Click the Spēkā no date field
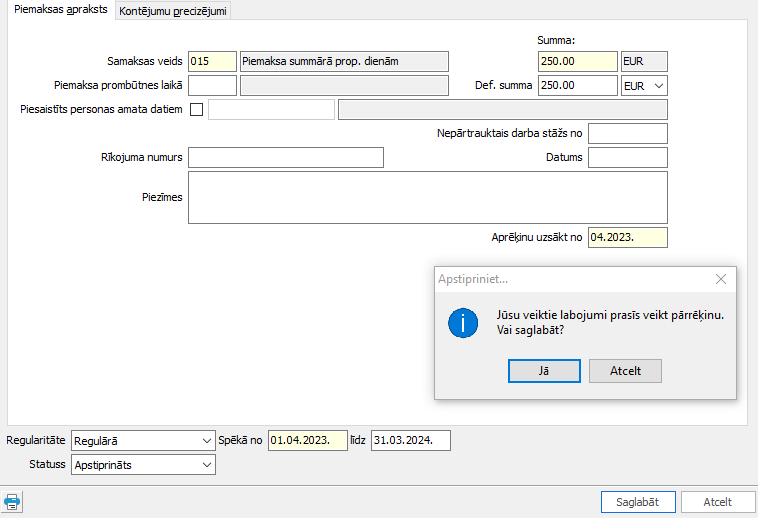The height and width of the screenshot is (518, 758). point(307,441)
